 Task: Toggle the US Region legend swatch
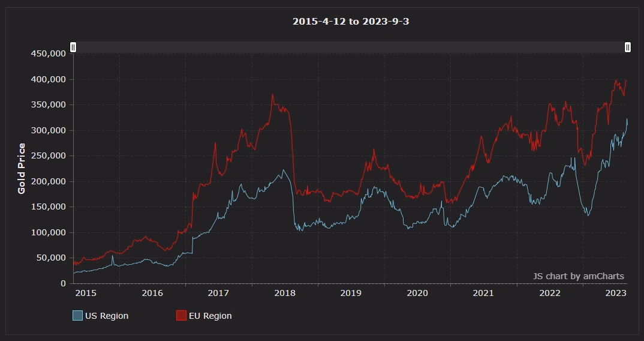click(77, 316)
